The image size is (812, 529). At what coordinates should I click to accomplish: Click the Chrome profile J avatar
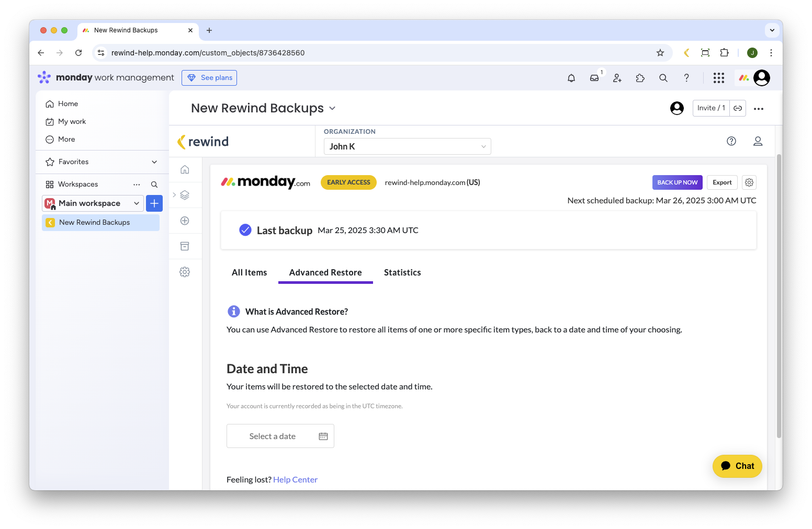point(752,53)
